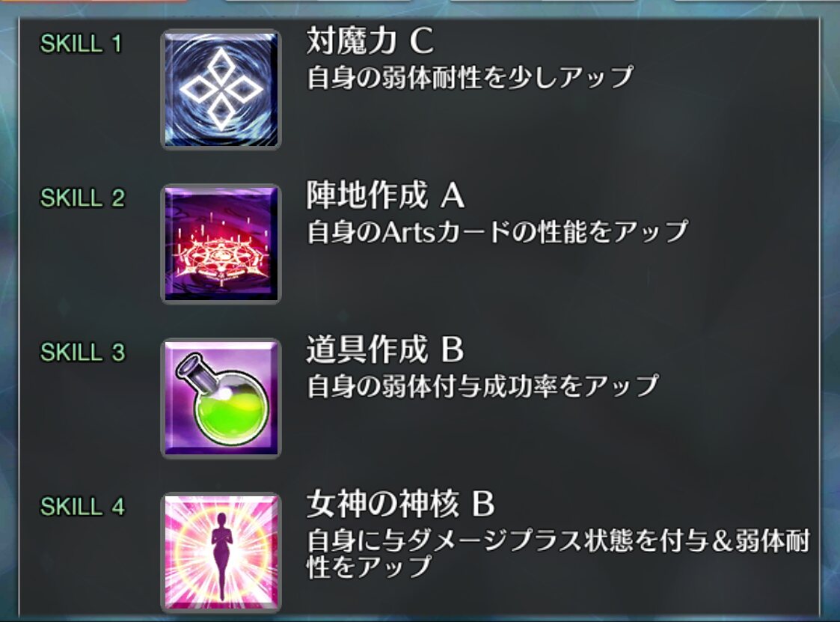Select the SKILL 3 label
840x622 pixels.
point(82,353)
